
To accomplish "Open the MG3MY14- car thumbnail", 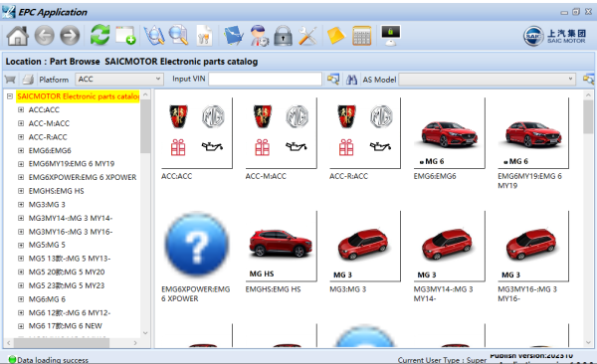I will [450, 246].
